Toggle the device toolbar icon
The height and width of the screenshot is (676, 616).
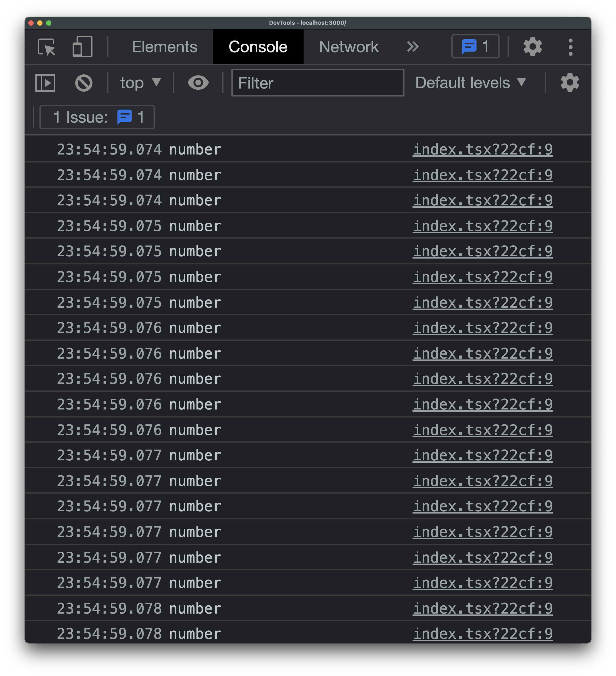click(83, 47)
